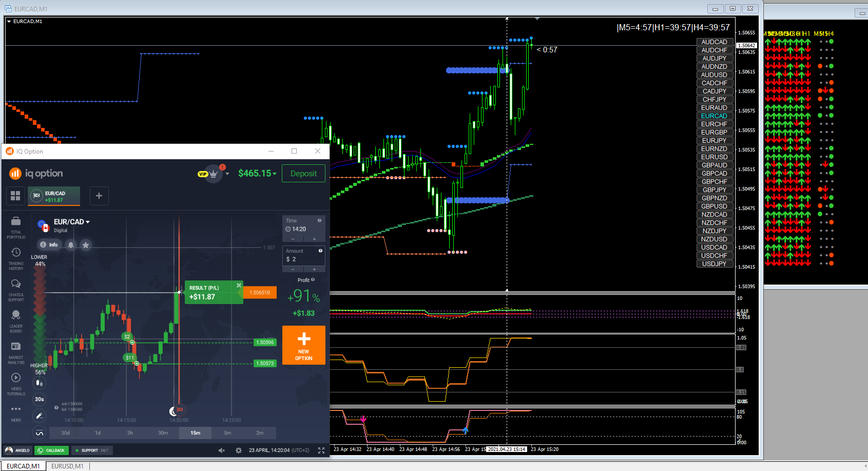Open the indicators wave icon

[39, 433]
